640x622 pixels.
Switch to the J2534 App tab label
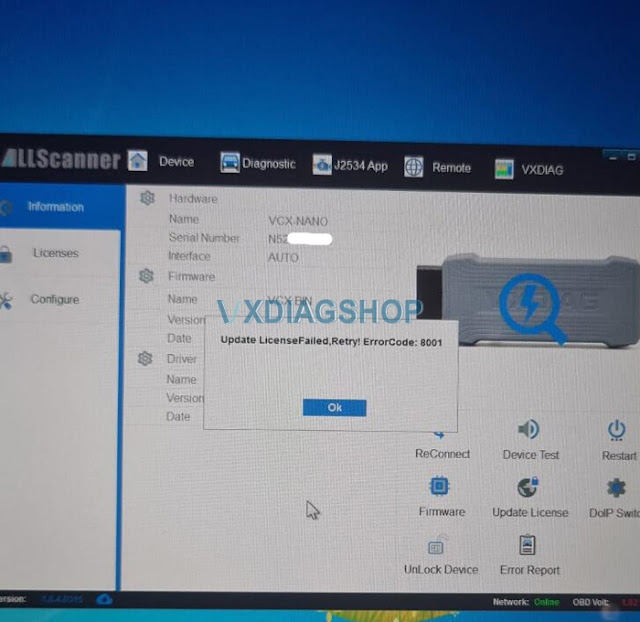click(360, 166)
